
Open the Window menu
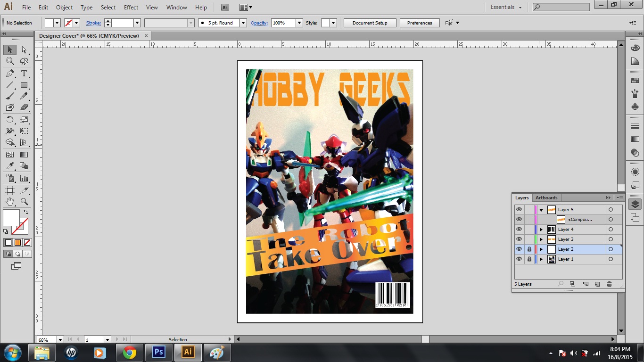pos(177,8)
